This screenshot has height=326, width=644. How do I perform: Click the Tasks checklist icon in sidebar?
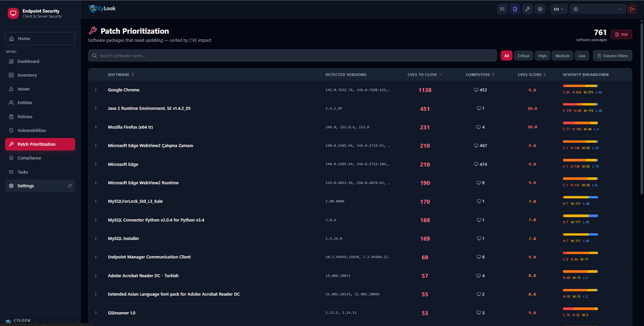point(11,172)
